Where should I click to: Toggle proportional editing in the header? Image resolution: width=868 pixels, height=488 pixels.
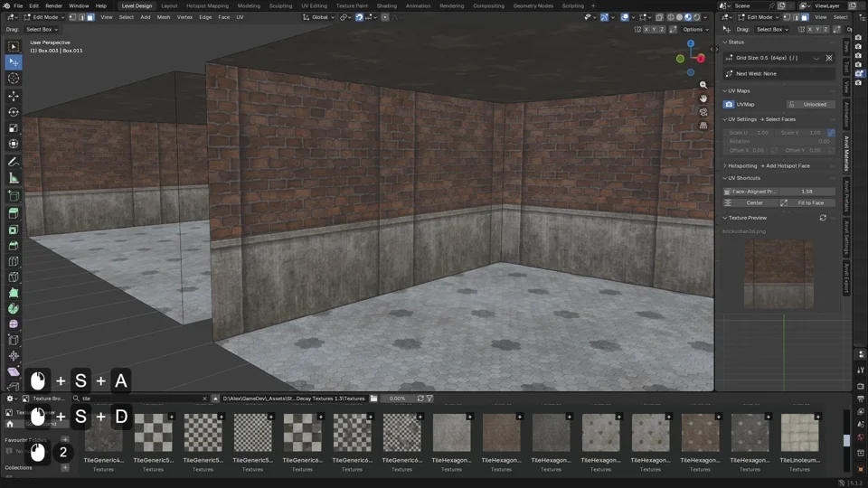pyautogui.click(x=385, y=17)
